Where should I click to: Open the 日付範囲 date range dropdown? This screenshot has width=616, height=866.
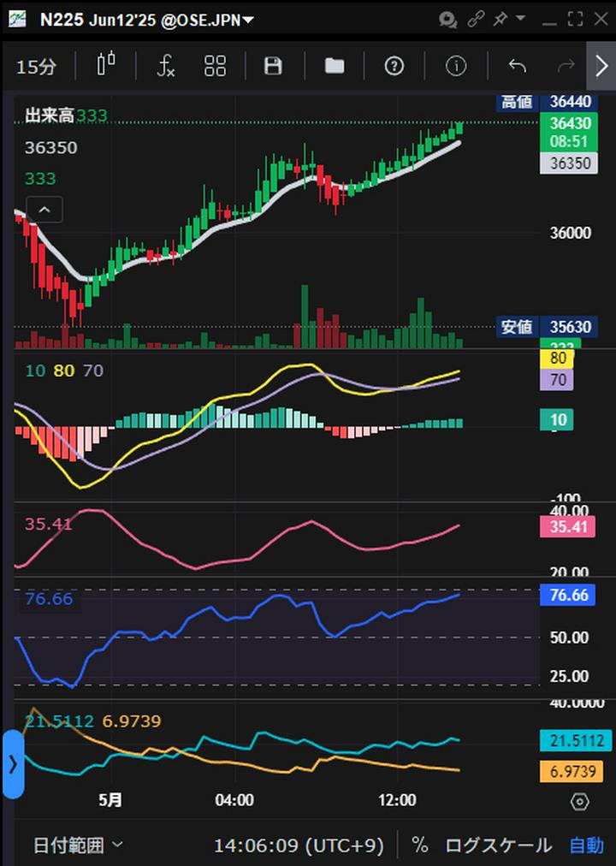(x=78, y=845)
